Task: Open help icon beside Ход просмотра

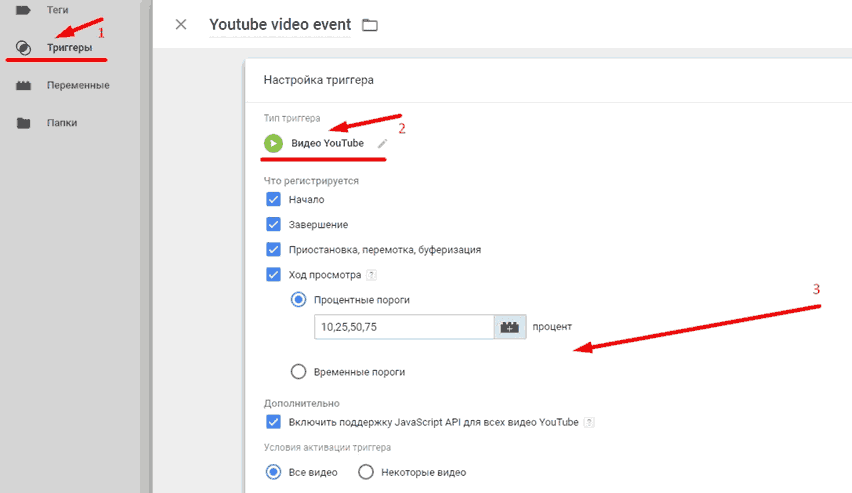Action: [371, 275]
